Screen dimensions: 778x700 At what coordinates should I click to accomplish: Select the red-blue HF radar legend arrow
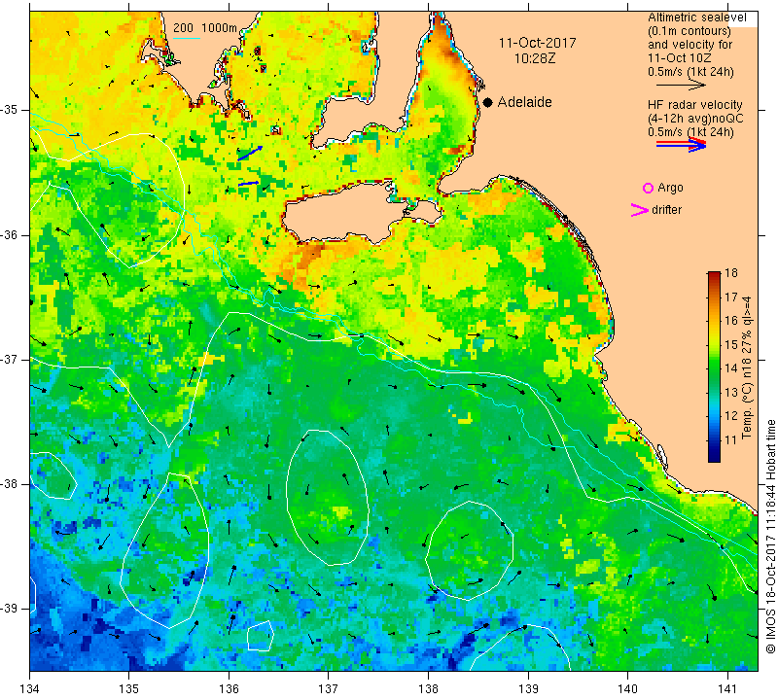[681, 144]
